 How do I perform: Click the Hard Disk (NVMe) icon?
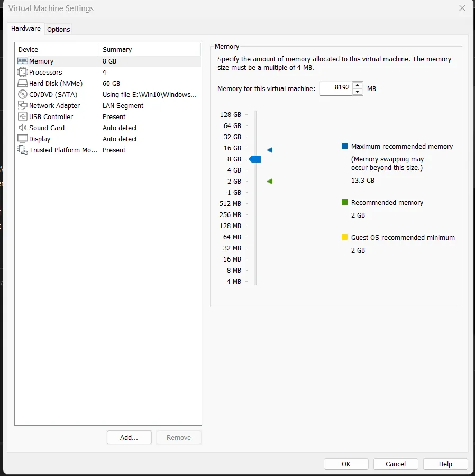22,84
